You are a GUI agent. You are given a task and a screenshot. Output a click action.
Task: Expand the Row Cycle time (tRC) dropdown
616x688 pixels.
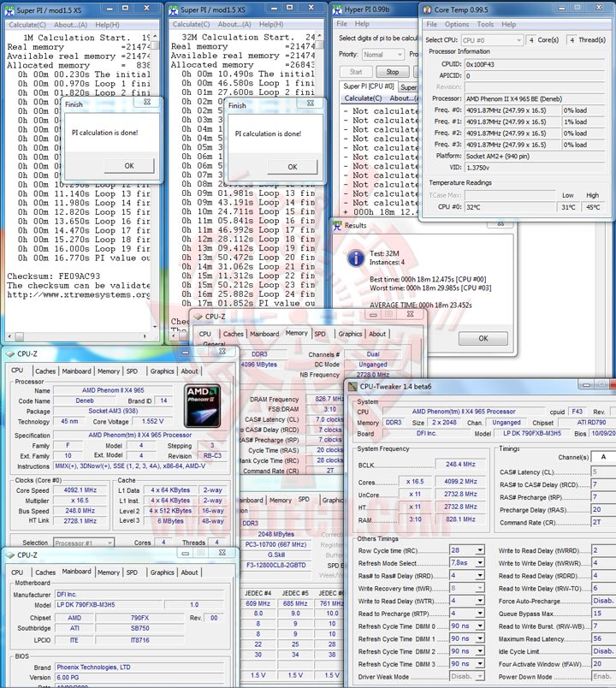coord(480,550)
